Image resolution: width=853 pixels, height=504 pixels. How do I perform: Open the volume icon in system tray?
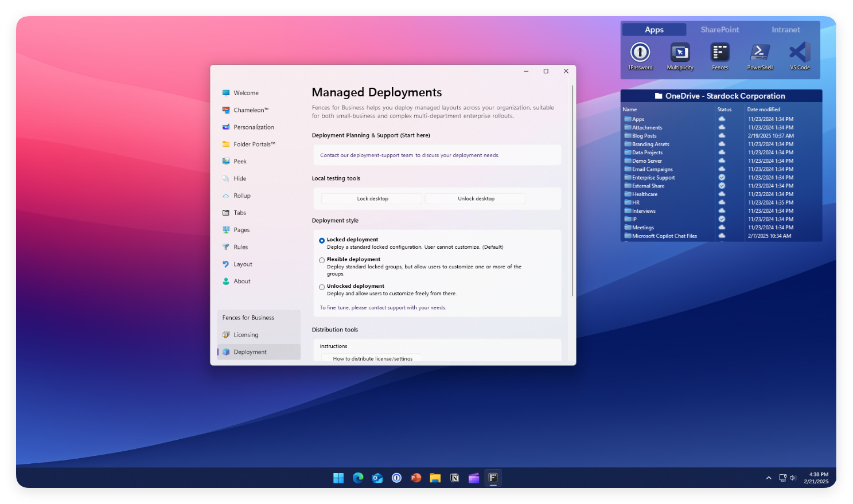793,478
